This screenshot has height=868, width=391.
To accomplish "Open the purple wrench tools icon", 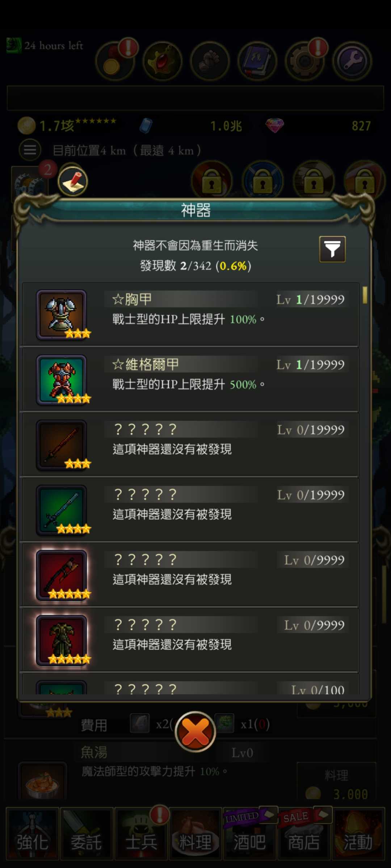I will (352, 61).
